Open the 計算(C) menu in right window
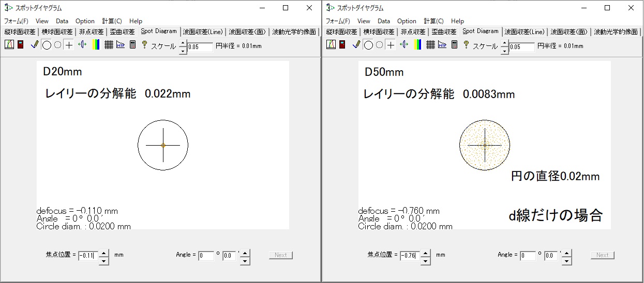 [433, 21]
